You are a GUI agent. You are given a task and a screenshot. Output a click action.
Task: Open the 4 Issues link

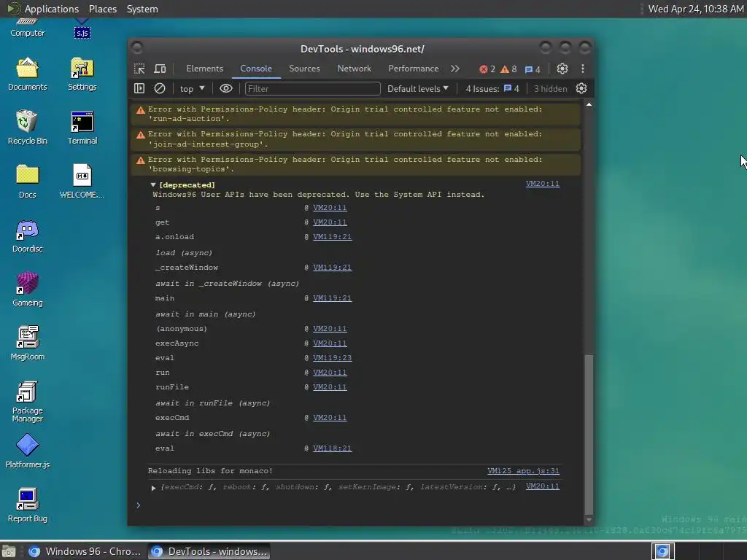[x=492, y=88]
